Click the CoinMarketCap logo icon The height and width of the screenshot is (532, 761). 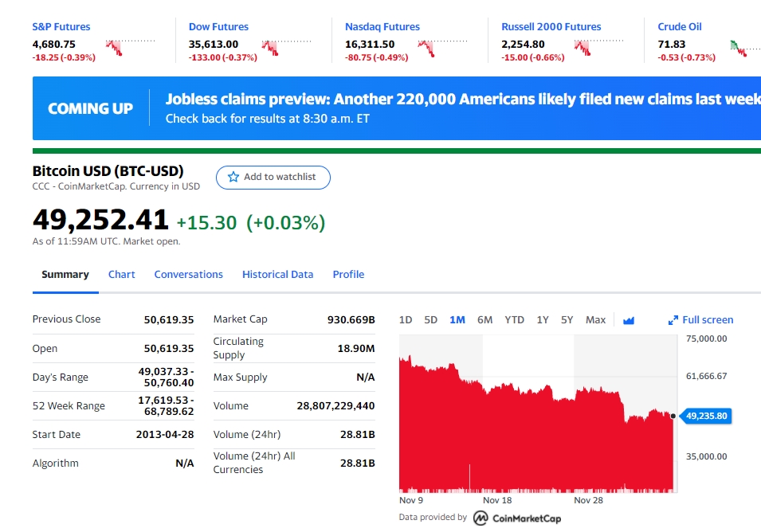click(481, 518)
